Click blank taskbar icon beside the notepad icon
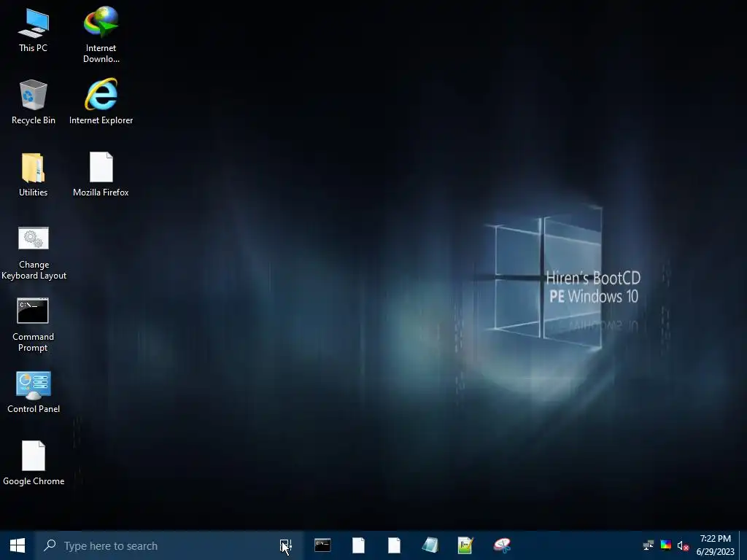The width and height of the screenshot is (747, 560). [394, 545]
